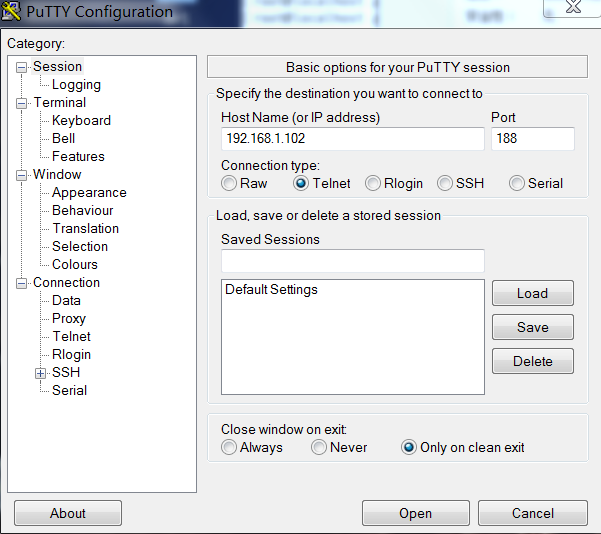The height and width of the screenshot is (534, 601).
Task: Click the Cancel button
Action: point(533,513)
